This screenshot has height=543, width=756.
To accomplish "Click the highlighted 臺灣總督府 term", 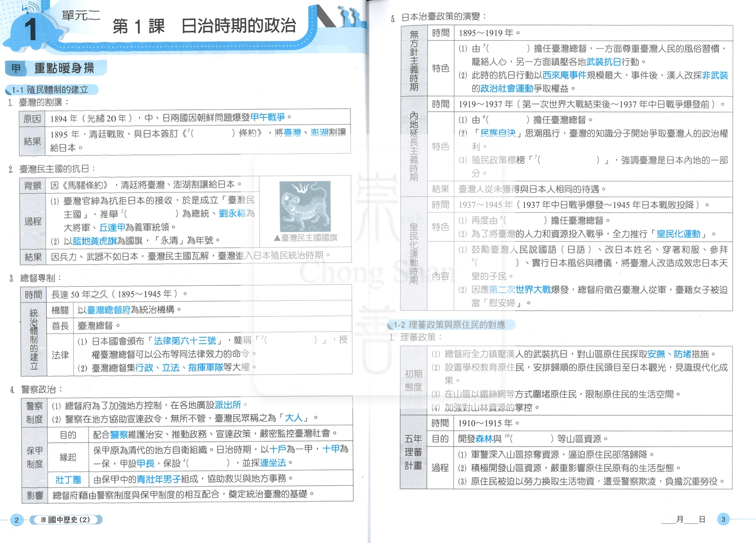I will 108,310.
